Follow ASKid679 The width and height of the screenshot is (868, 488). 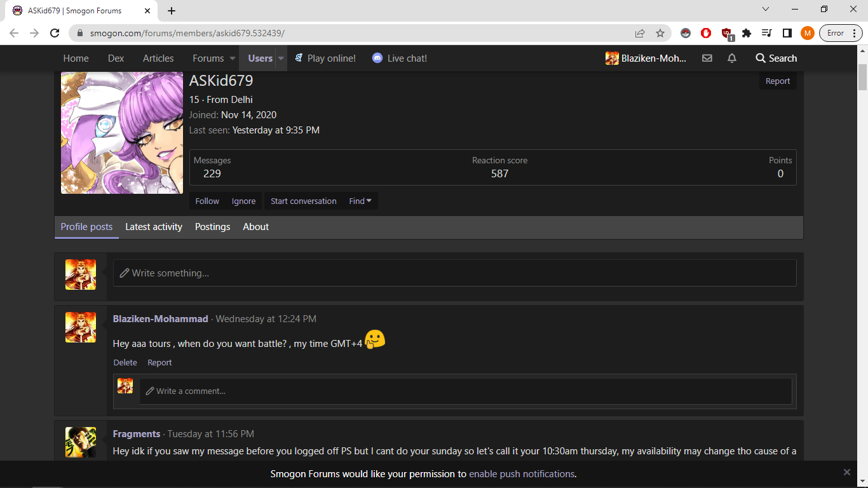pos(207,201)
